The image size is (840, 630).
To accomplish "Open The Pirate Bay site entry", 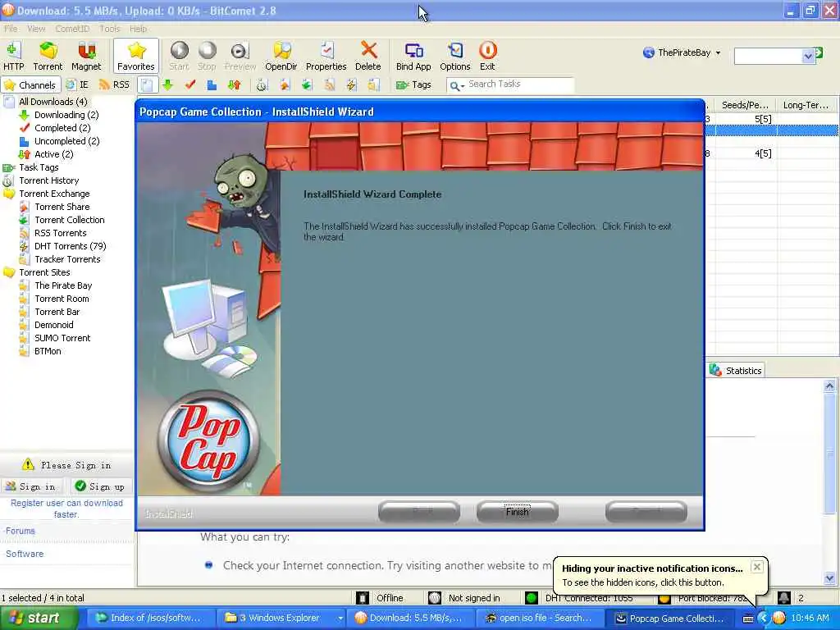I will [x=63, y=285].
